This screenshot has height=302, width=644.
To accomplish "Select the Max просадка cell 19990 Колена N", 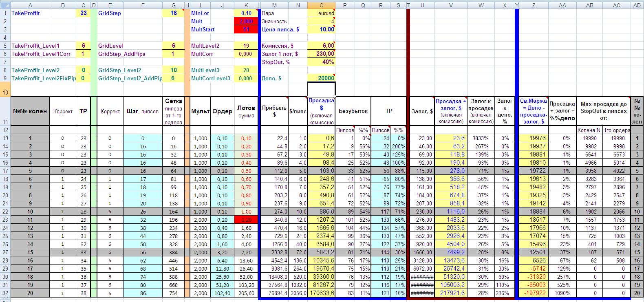I will 589,138.
